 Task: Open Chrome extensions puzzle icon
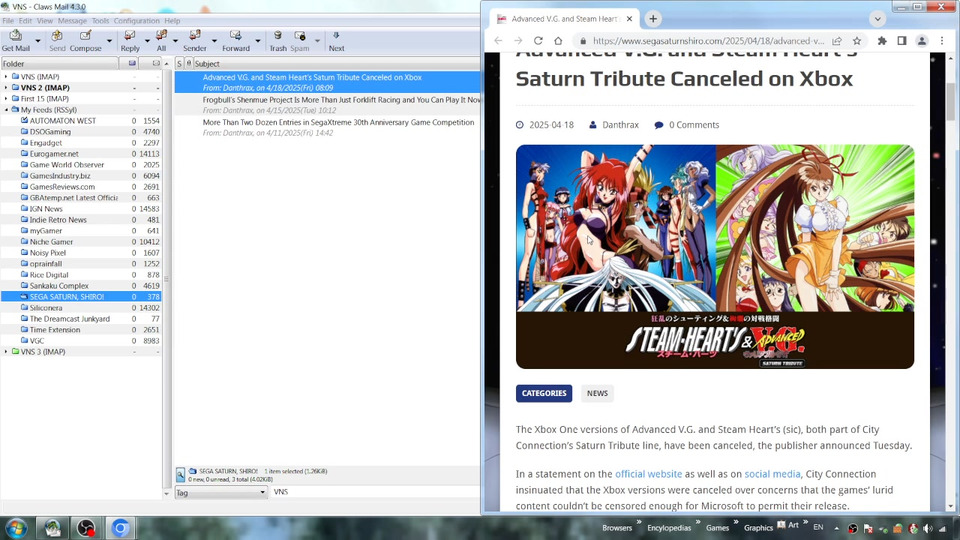click(x=882, y=41)
